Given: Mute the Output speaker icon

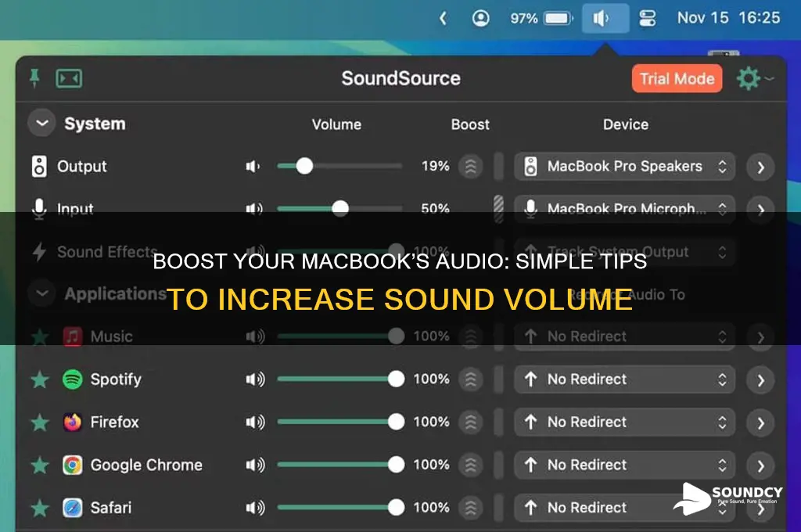Looking at the screenshot, I should click(x=253, y=166).
